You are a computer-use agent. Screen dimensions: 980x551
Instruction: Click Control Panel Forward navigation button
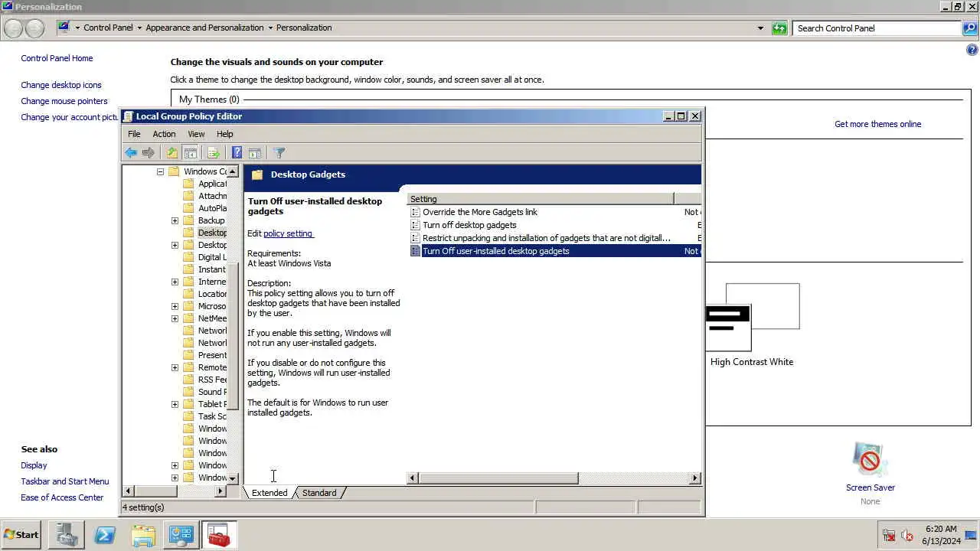35,28
